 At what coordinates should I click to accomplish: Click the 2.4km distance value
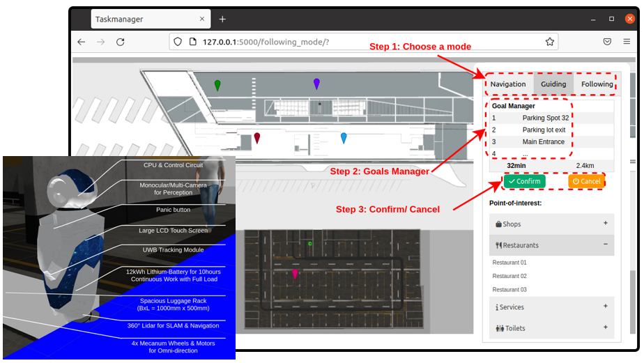tap(585, 166)
